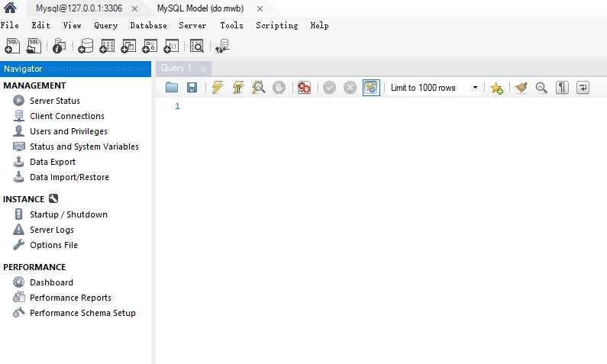Create a new stored procedure icon
This screenshot has height=364, width=607.
click(150, 46)
